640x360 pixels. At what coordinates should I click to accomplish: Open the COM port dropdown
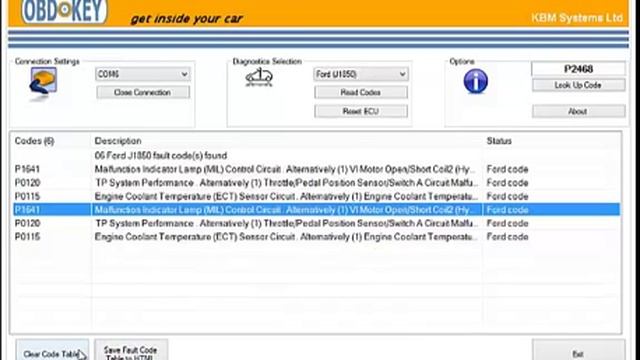coord(143,74)
